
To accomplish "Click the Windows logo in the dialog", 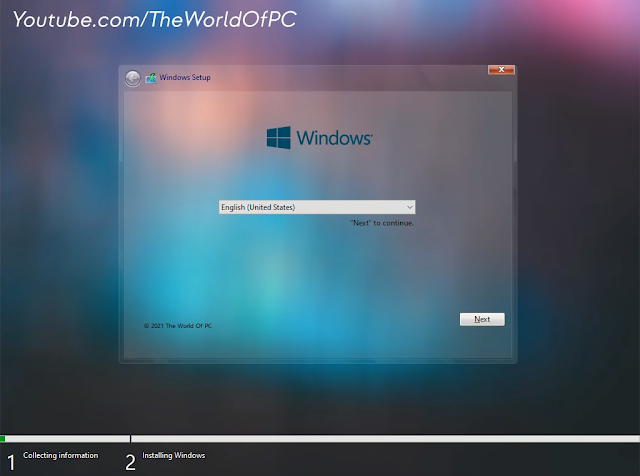I will 319,138.
